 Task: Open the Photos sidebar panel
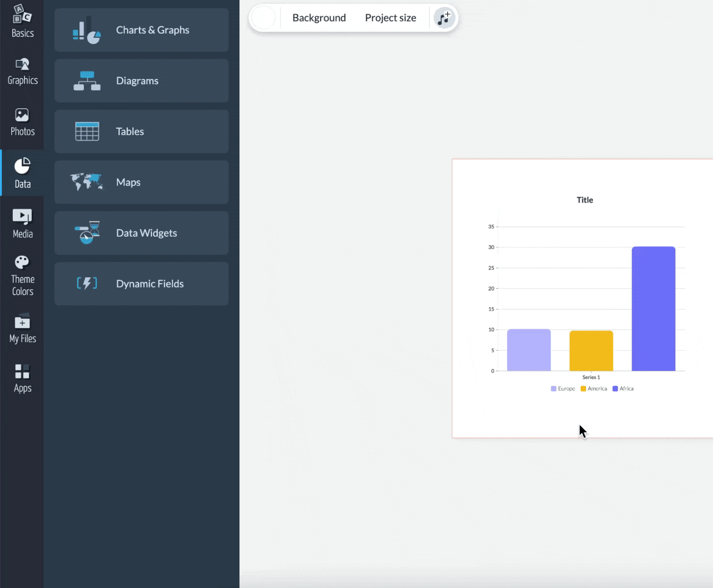click(x=22, y=122)
